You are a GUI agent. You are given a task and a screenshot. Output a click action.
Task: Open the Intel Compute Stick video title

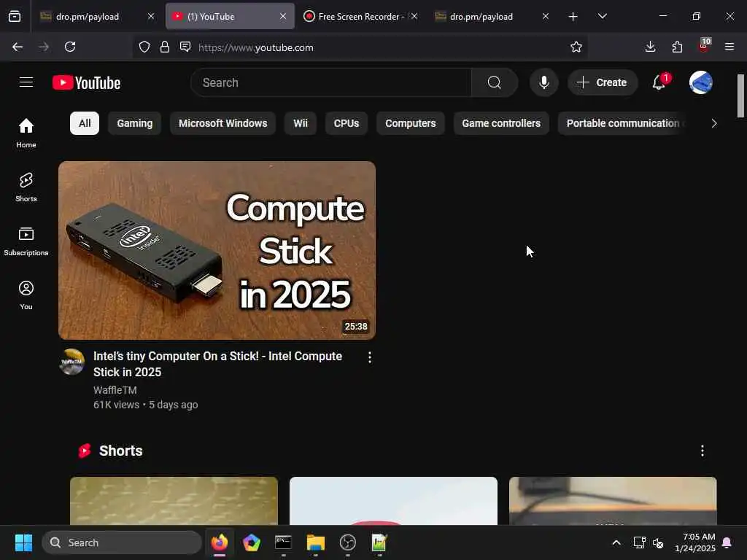[x=217, y=364]
